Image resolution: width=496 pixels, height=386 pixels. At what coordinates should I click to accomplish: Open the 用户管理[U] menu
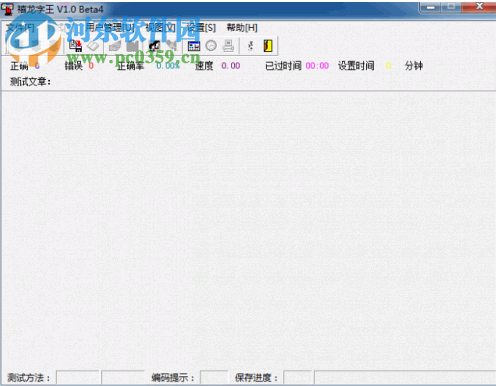point(110,28)
